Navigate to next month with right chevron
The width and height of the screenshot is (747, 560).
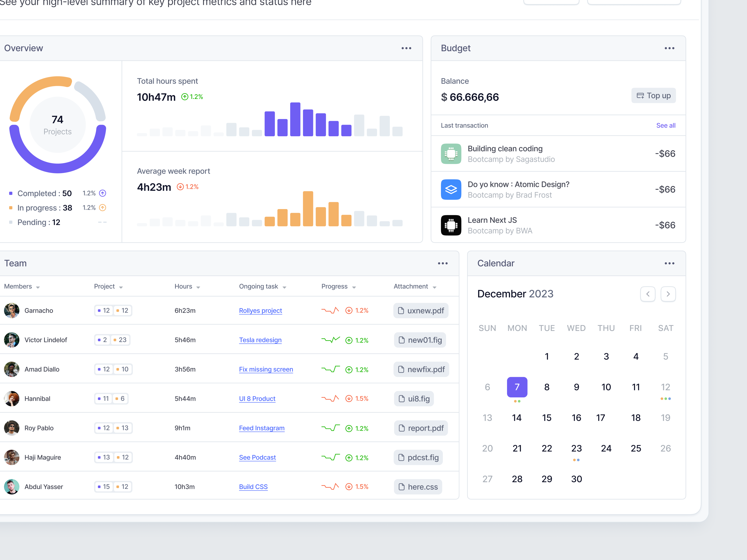pyautogui.click(x=668, y=294)
